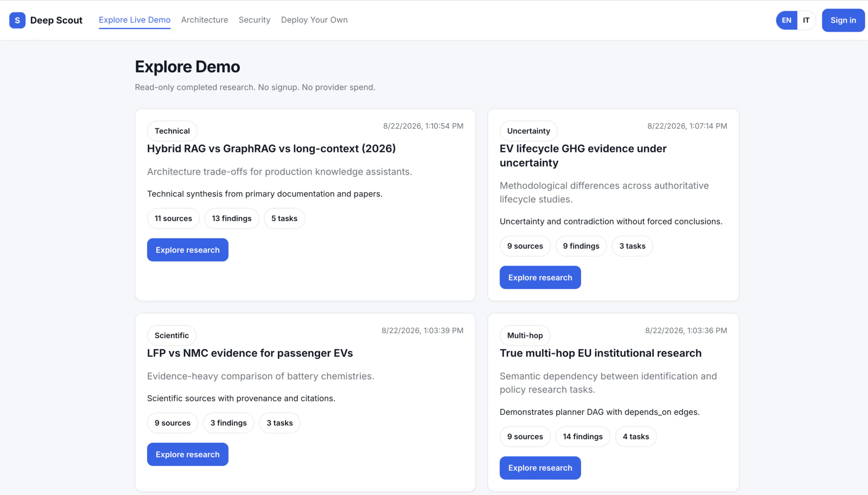Click the 13 findings chip
Viewport: 868px width, 495px height.
[231, 218]
